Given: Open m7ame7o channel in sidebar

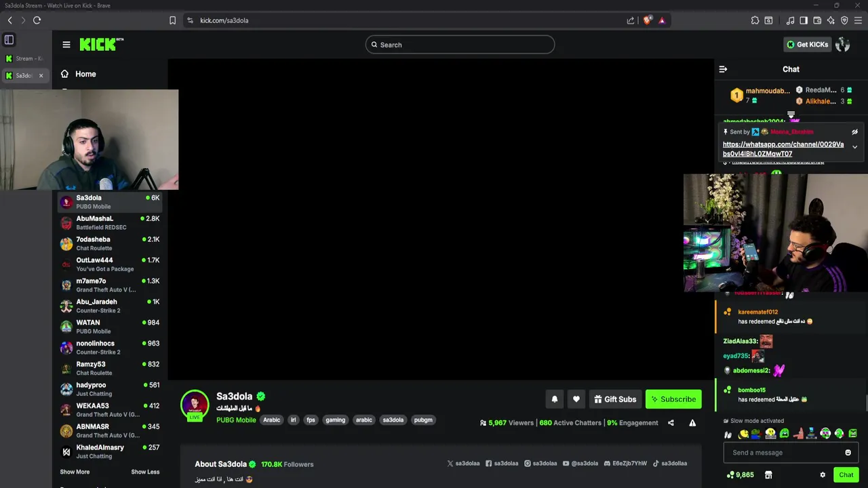Looking at the screenshot, I should (110, 285).
